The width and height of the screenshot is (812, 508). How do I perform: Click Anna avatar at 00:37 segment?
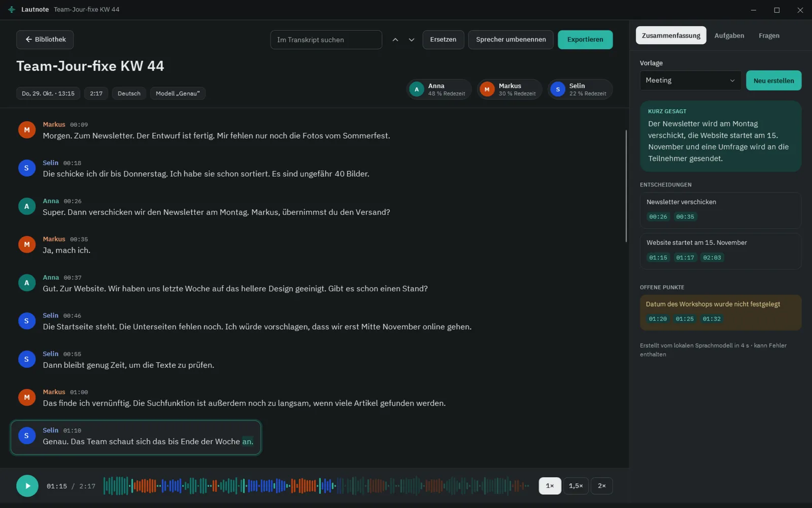tap(27, 283)
